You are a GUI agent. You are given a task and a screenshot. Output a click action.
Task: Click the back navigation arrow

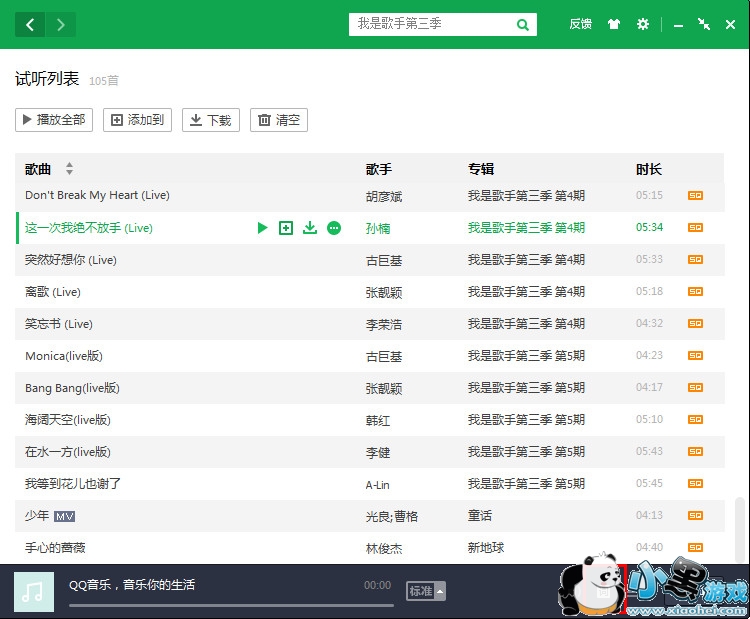pyautogui.click(x=30, y=25)
